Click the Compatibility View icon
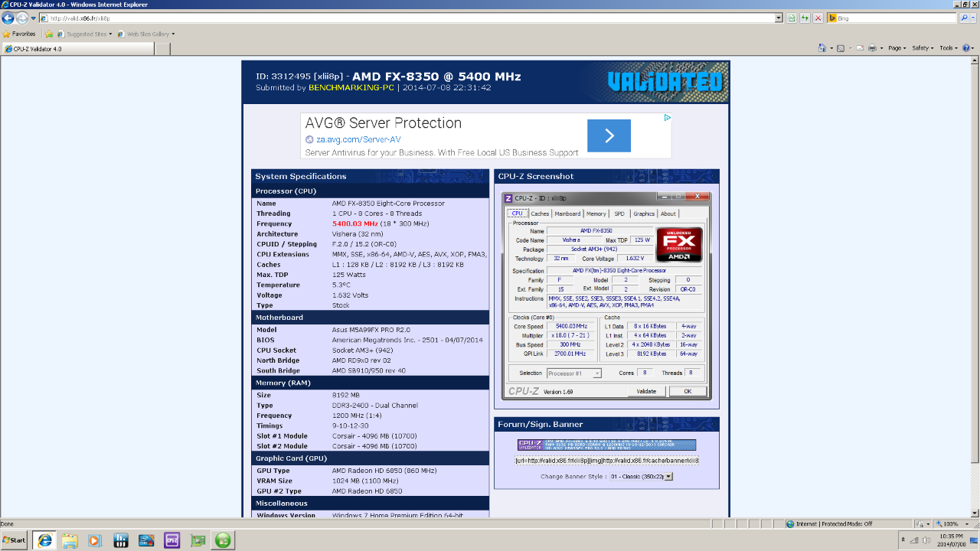 pos(792,18)
